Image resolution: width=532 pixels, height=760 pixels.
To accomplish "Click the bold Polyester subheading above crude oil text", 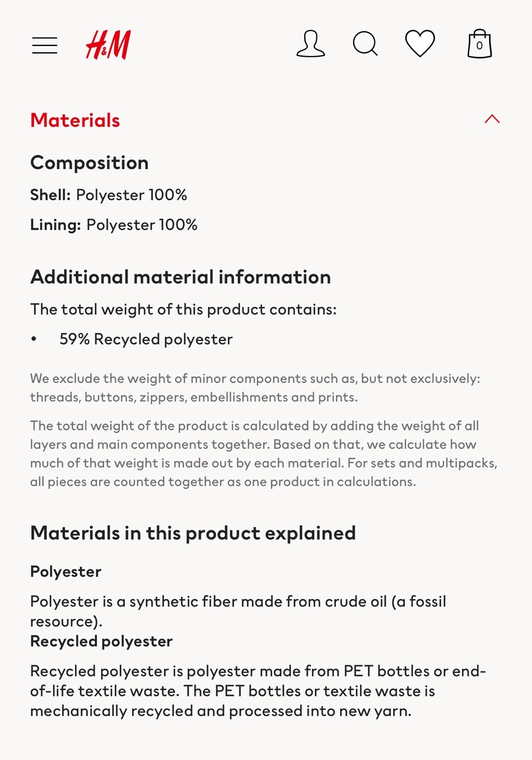I will tap(66, 571).
